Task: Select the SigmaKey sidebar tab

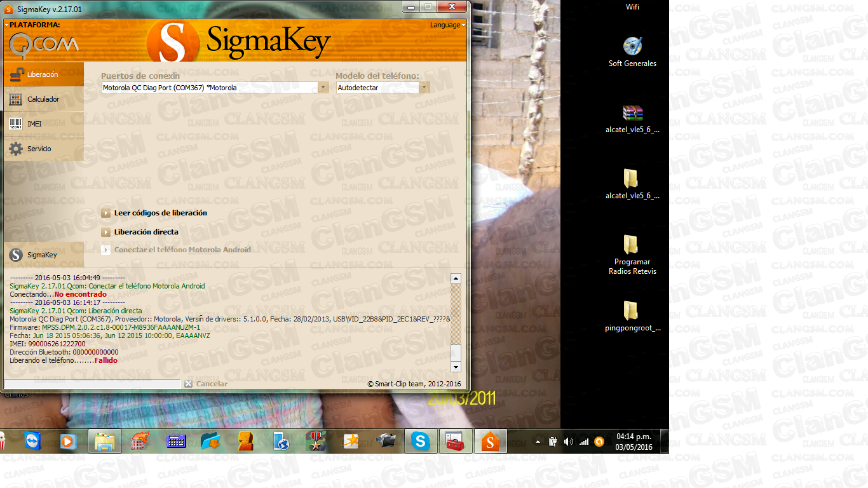Action: (x=43, y=255)
